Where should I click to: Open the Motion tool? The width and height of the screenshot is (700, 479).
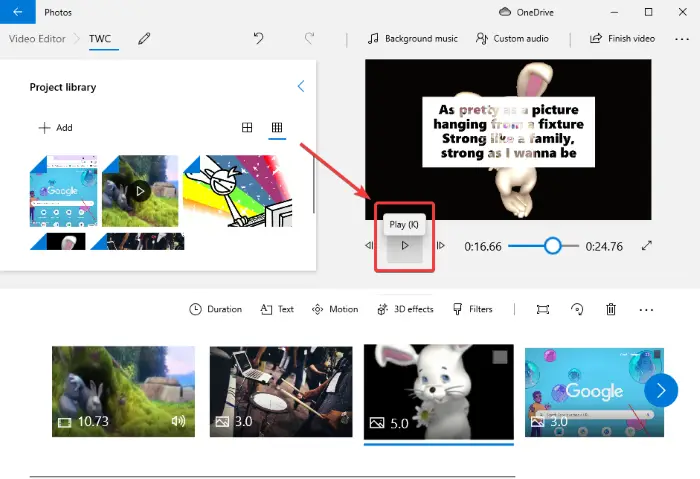(x=335, y=309)
